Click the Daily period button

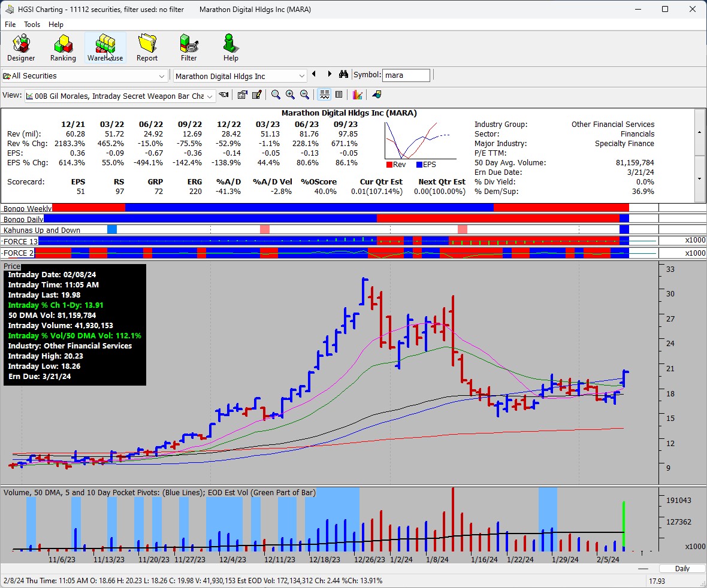[682, 569]
